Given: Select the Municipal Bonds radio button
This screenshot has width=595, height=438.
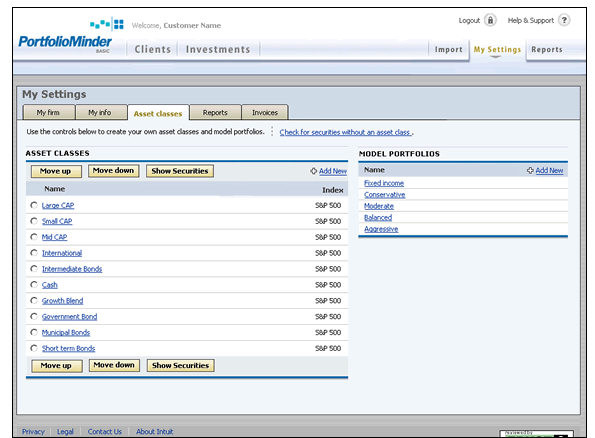Looking at the screenshot, I should pos(34,332).
